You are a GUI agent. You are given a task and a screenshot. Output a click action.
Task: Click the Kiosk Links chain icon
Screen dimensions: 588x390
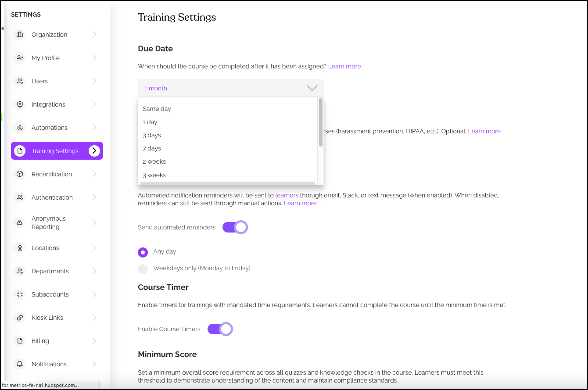[20, 318]
